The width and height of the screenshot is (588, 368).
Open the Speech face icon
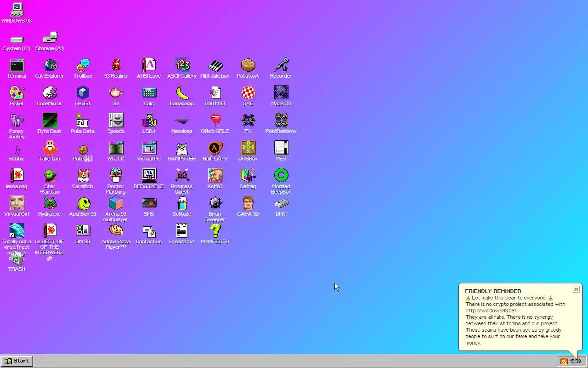(116, 121)
